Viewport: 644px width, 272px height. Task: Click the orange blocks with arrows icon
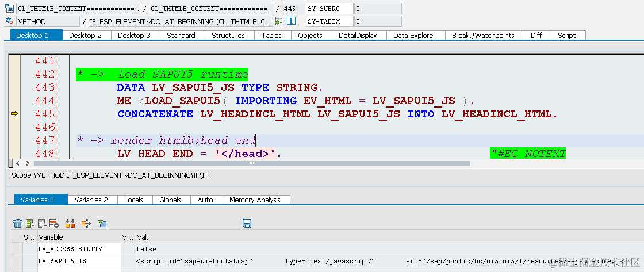click(70, 224)
